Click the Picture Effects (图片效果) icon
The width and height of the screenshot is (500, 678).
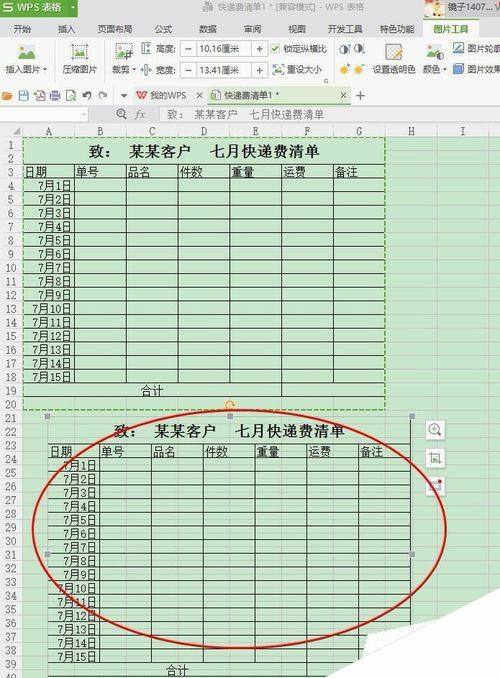tap(458, 69)
